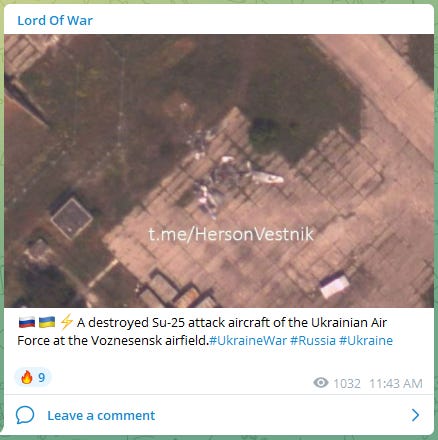
Task: Click the 1032 view count
Action: pyautogui.click(x=347, y=383)
